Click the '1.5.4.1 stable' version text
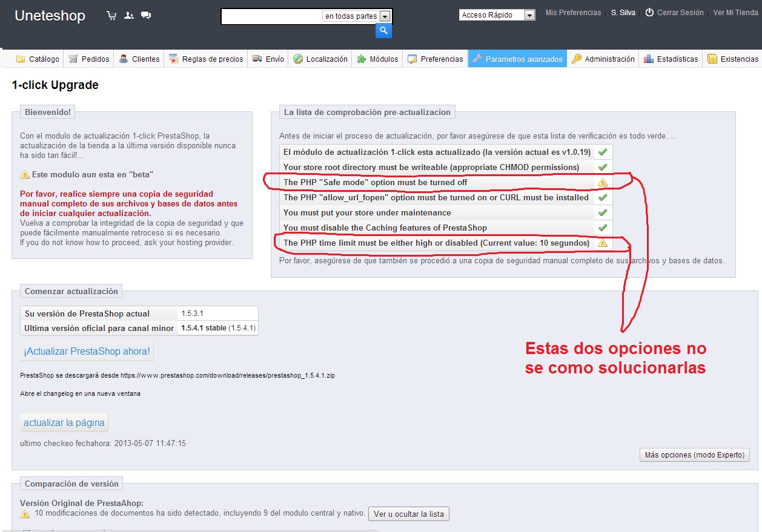This screenshot has height=532, width=762. [204, 328]
